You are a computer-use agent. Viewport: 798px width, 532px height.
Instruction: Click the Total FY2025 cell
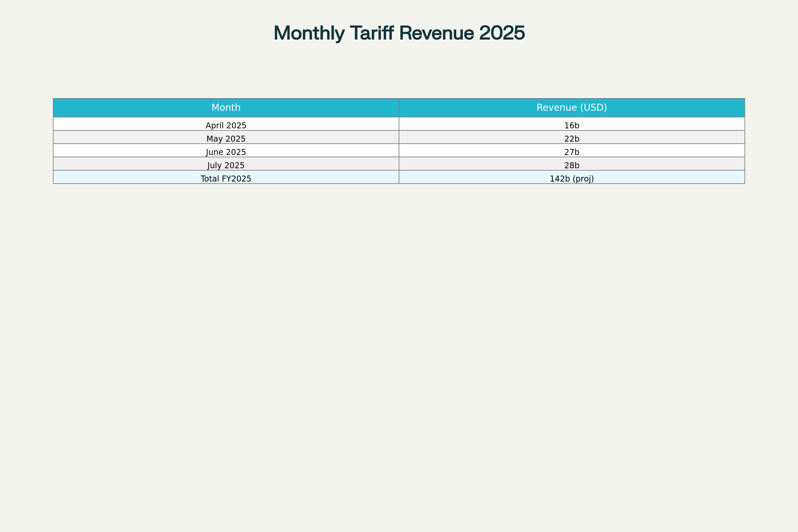[x=226, y=177]
